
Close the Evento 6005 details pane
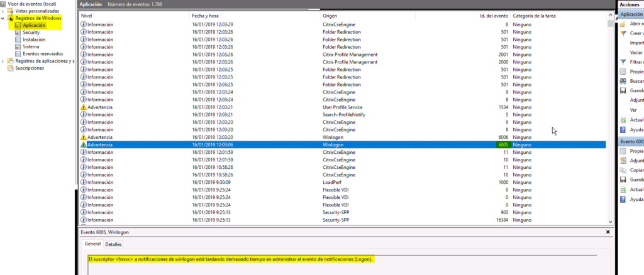tap(608, 232)
